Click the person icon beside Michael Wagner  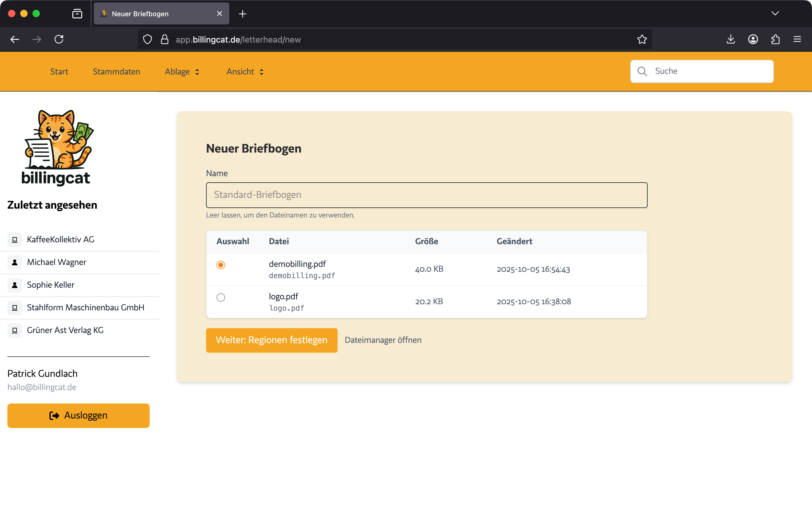pyautogui.click(x=14, y=262)
